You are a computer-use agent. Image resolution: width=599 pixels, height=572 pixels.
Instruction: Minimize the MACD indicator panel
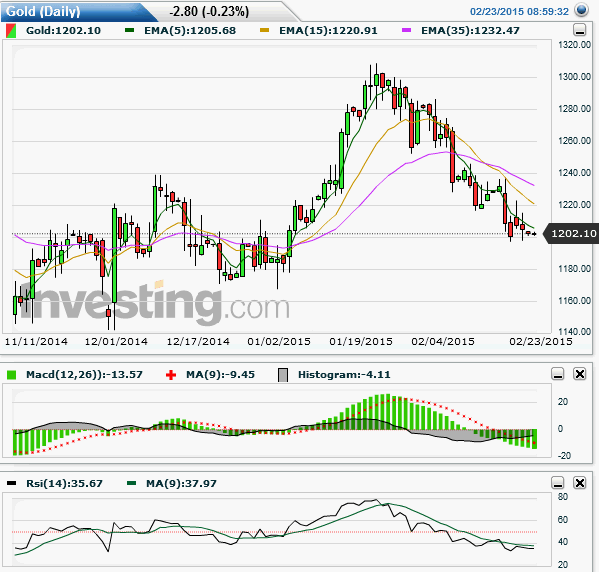[558, 374]
